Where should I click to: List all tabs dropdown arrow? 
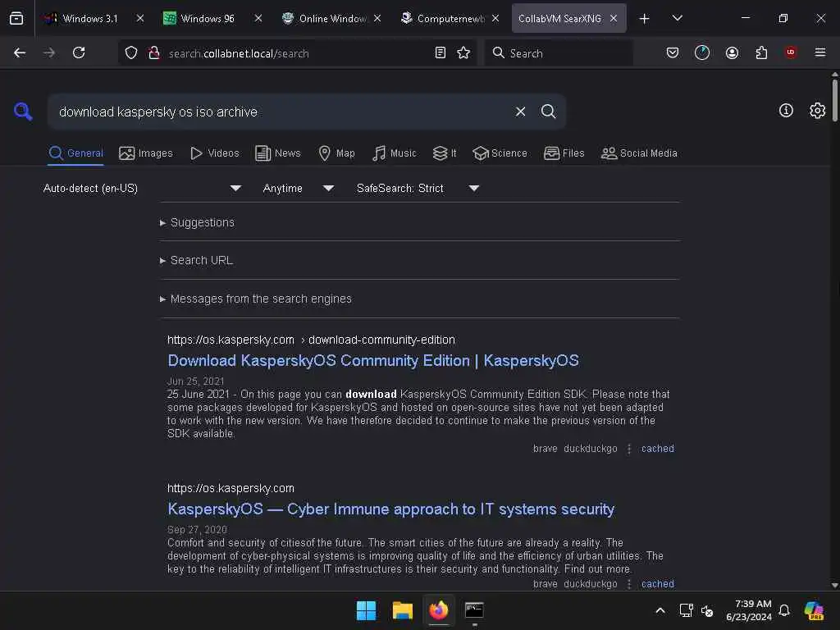point(677,18)
